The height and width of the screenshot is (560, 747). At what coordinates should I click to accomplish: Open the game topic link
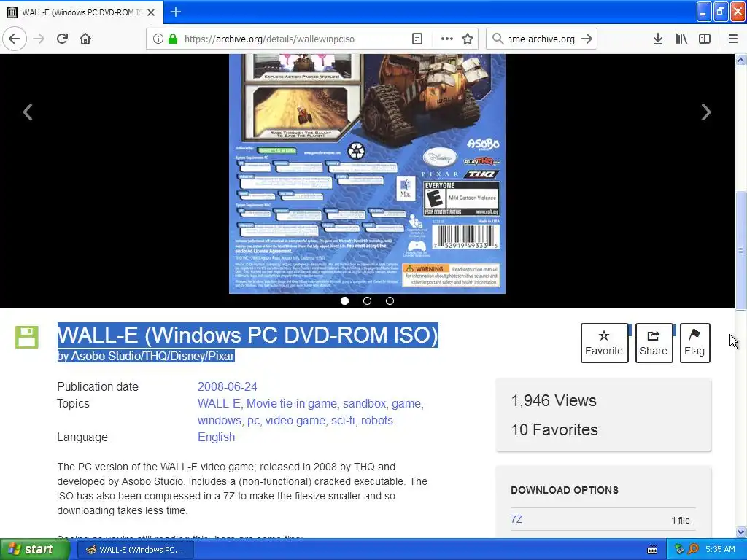pos(406,403)
